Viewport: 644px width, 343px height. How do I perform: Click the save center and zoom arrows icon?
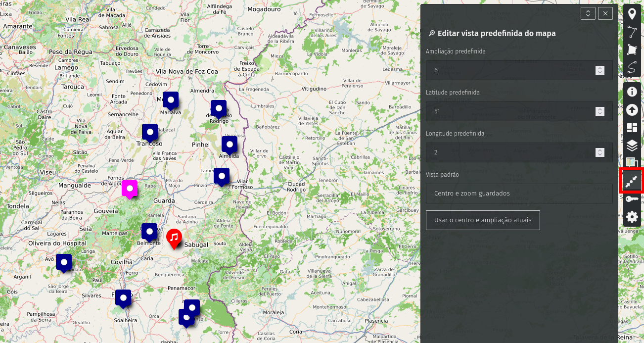click(632, 181)
